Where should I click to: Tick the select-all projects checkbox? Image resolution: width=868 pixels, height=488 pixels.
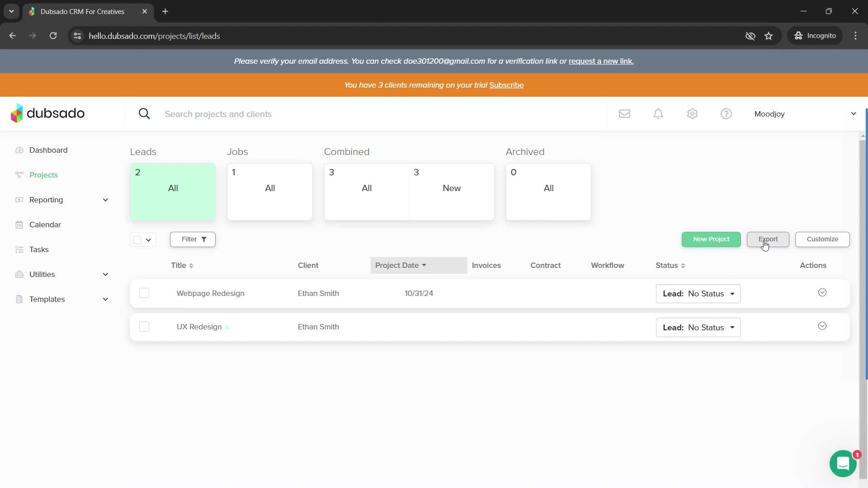click(137, 239)
